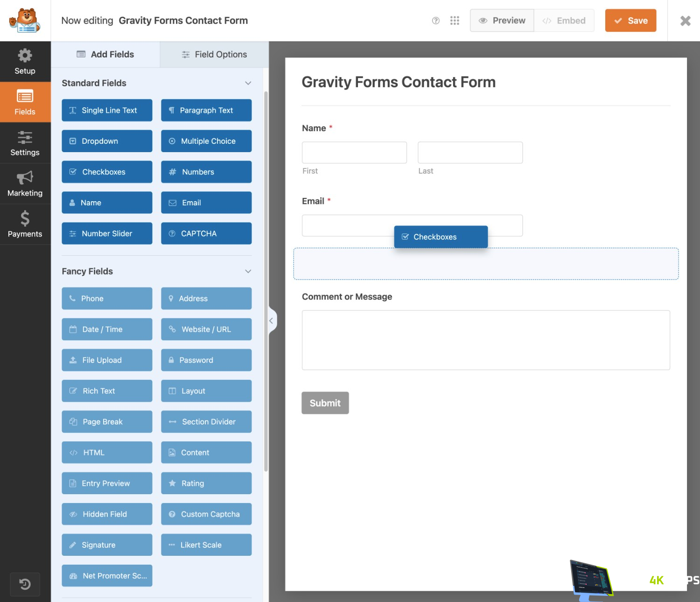
Task: Add a Name field
Action: 107,203
